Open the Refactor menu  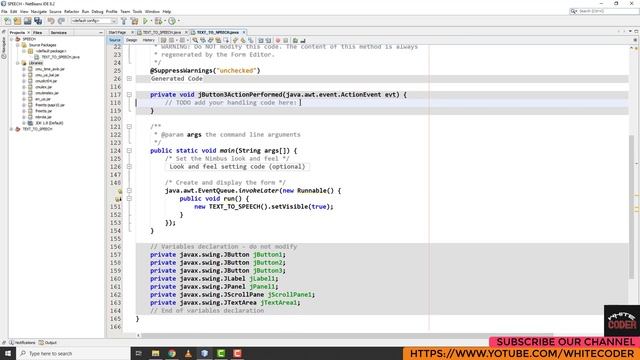[x=71, y=11]
